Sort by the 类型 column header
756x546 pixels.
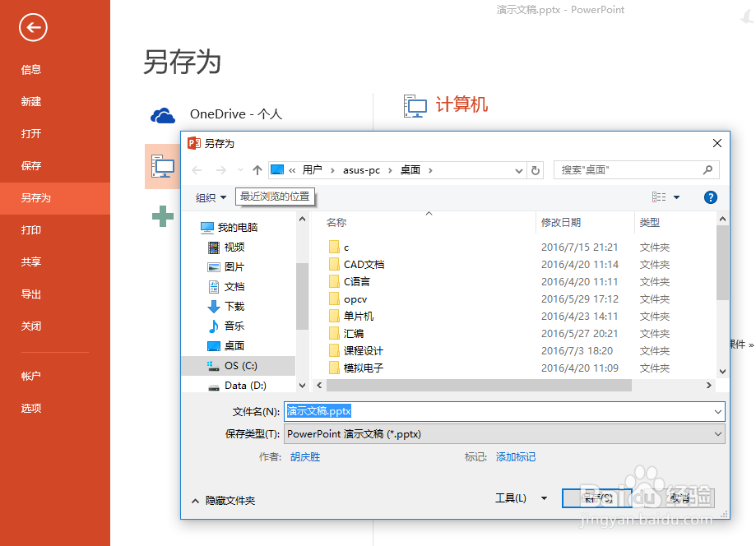coord(649,223)
